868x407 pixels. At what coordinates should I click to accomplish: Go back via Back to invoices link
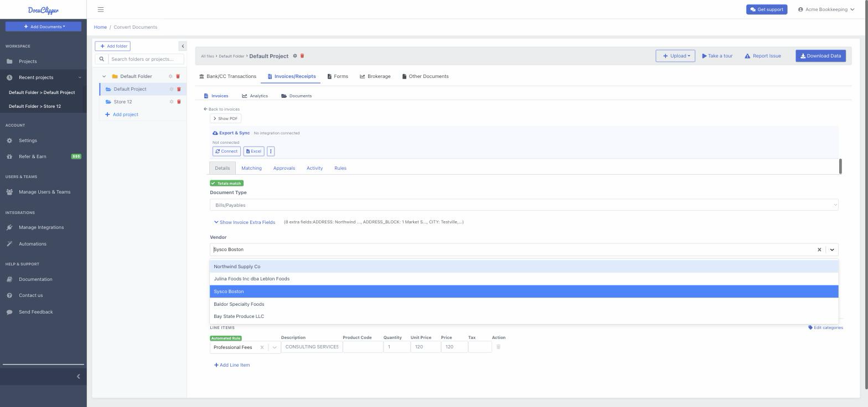[221, 109]
